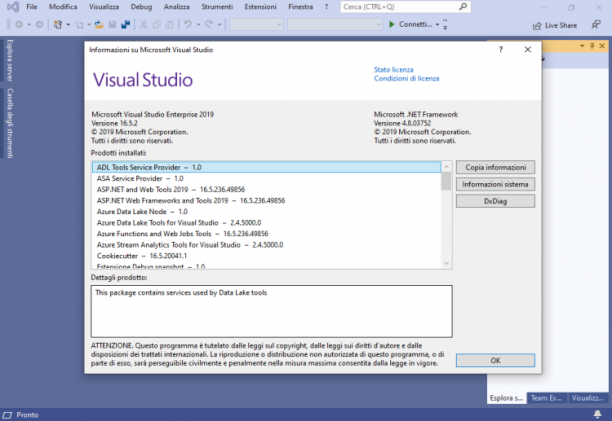Viewport: 612px width, 421px height.
Task: Open the Casella degli strumenti side tab
Action: [9, 123]
